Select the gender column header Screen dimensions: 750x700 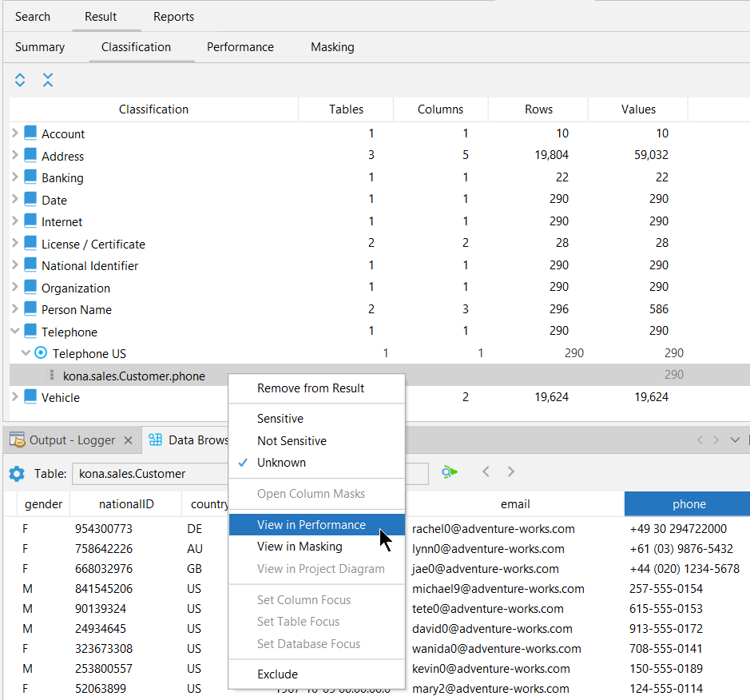click(x=43, y=504)
